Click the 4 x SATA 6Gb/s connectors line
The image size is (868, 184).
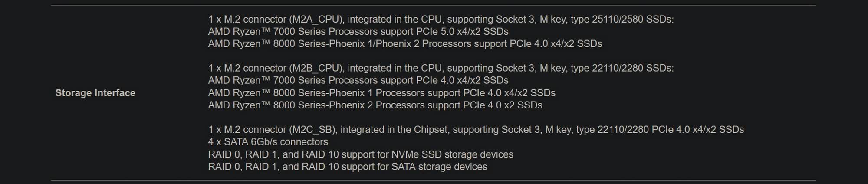268,142
